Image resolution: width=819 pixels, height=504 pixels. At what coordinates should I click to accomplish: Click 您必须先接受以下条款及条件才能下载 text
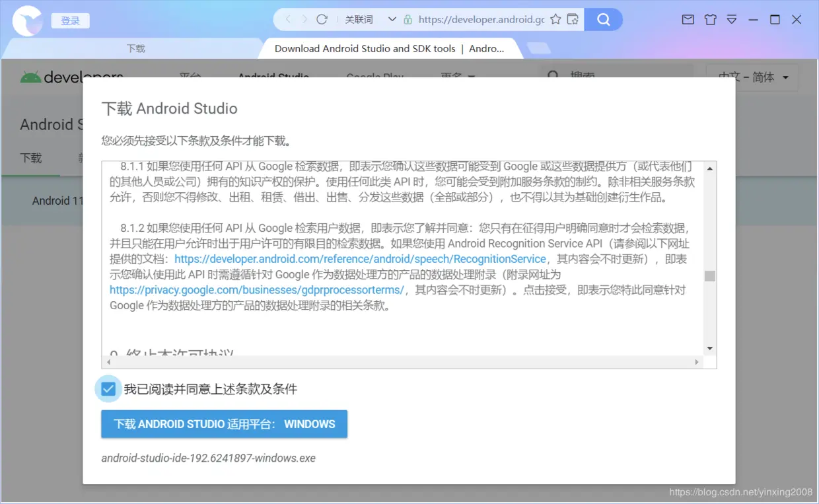tap(196, 141)
